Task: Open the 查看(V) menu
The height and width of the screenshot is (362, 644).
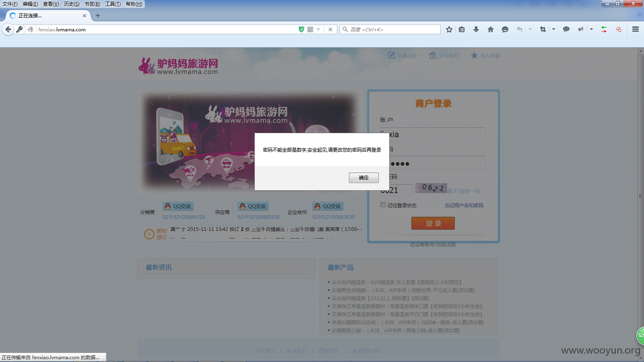Action: (x=51, y=4)
